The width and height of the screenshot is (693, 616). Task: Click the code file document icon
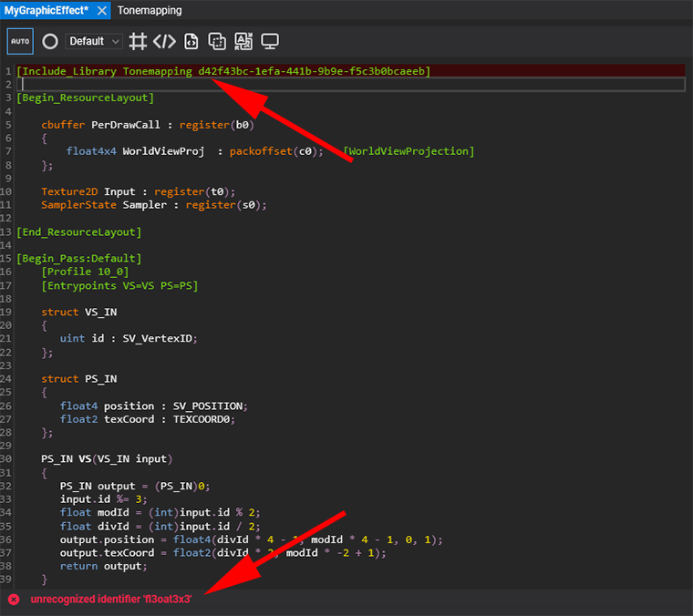191,41
